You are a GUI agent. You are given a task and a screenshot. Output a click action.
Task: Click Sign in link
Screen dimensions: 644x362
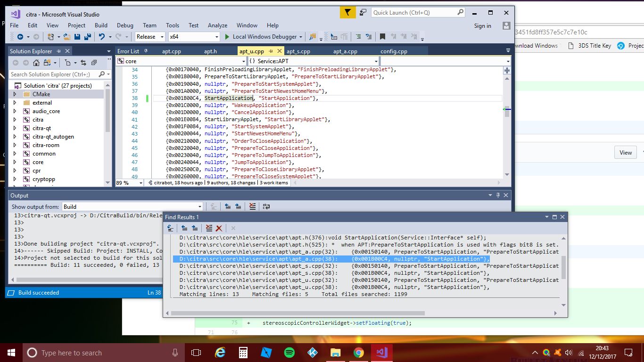(482, 26)
